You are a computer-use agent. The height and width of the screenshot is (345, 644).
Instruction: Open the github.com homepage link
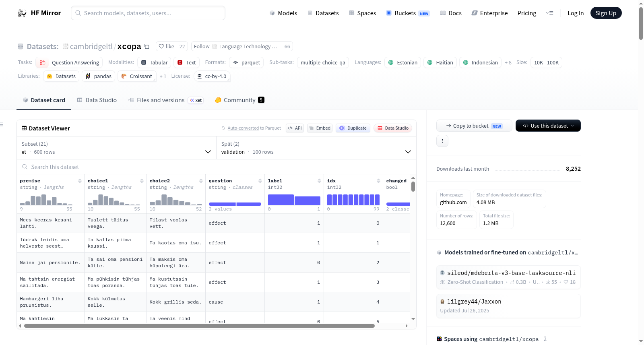[454, 202]
